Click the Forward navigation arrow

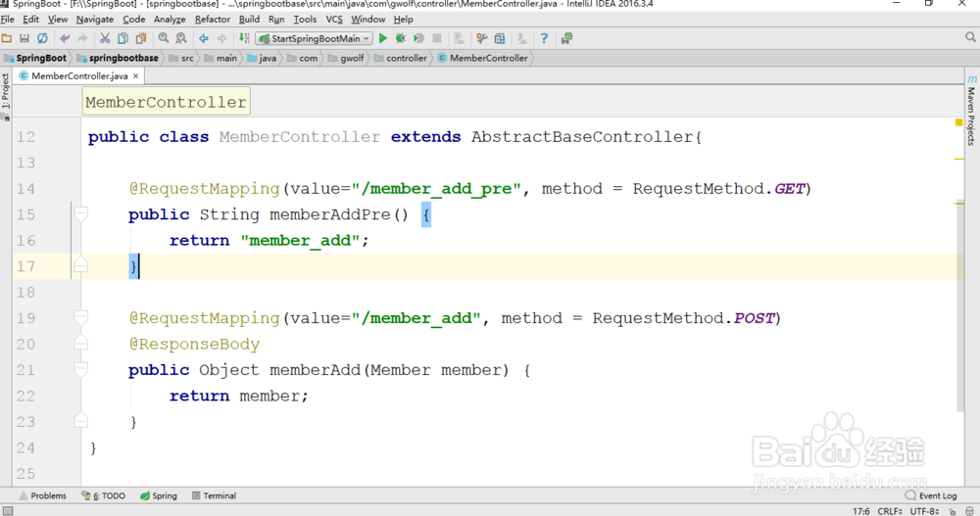[x=221, y=39]
